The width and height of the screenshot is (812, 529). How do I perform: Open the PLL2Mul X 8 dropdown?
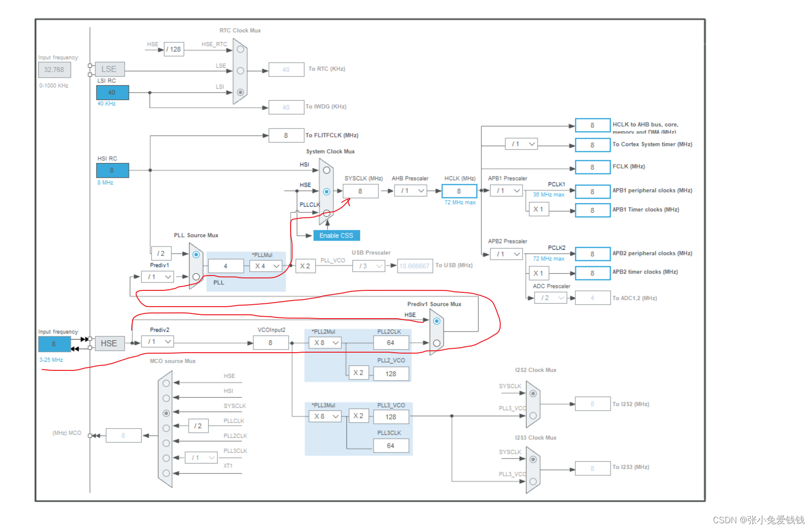coord(325,343)
